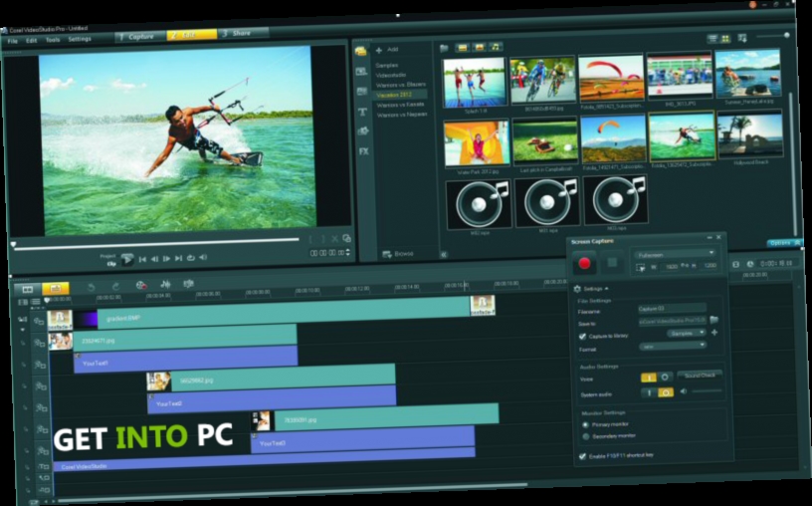Open the Title library T icon
The width and height of the screenshot is (812, 506).
coord(362,112)
